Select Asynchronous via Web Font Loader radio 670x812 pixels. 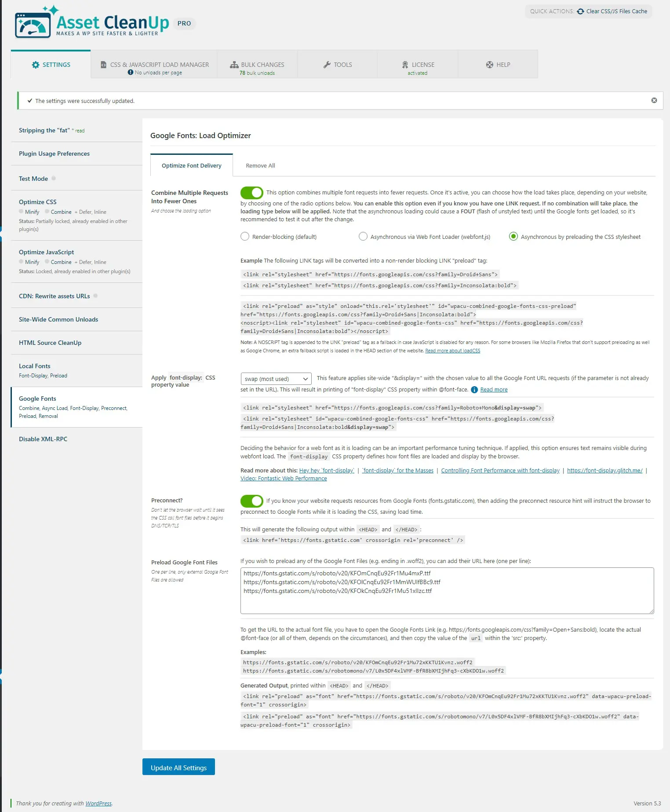(x=363, y=237)
